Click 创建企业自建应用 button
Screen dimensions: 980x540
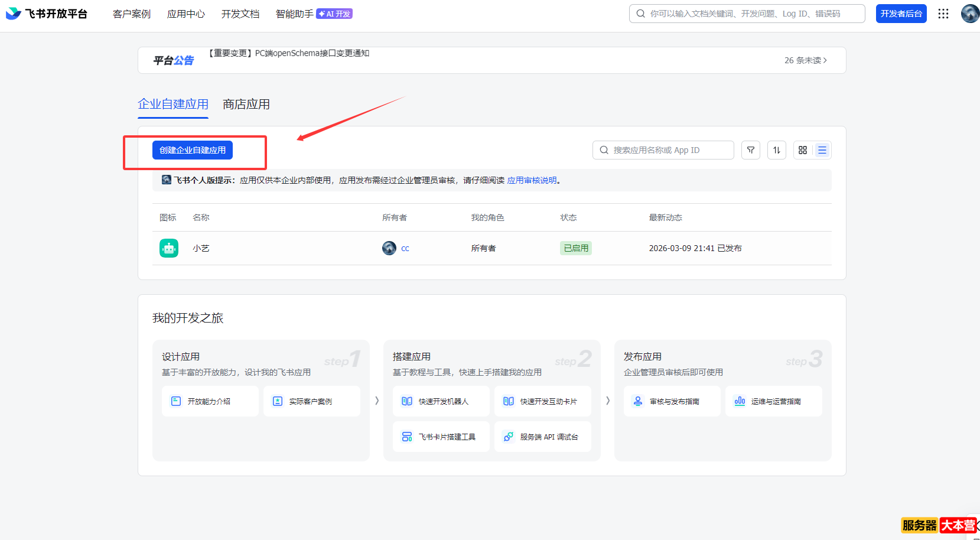(x=193, y=150)
